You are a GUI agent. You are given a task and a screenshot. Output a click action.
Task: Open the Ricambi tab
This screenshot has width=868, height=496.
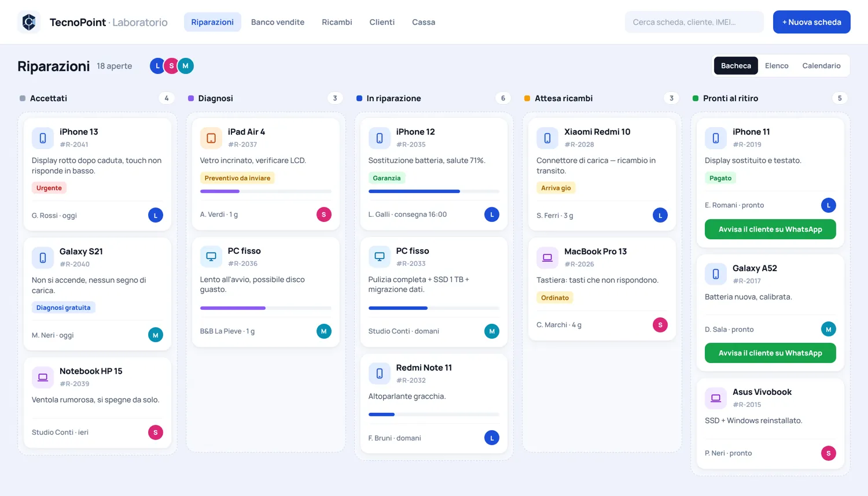click(x=337, y=22)
